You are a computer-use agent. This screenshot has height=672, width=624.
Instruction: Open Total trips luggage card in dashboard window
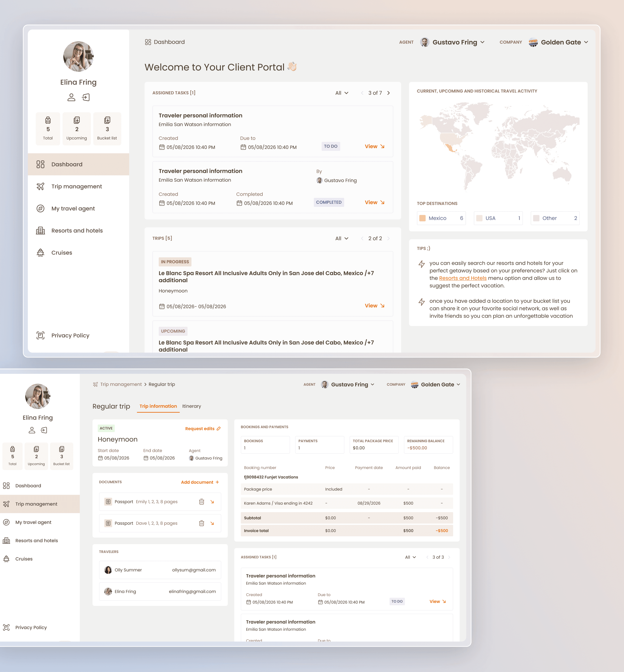click(x=48, y=129)
